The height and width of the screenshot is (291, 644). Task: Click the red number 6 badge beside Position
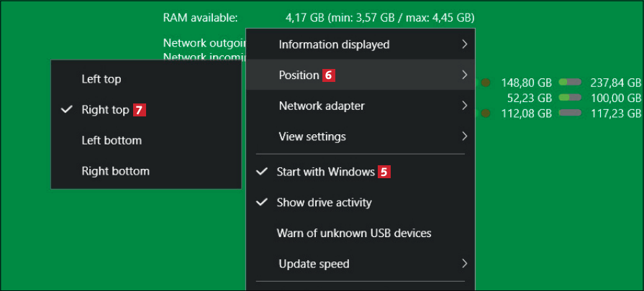(328, 75)
